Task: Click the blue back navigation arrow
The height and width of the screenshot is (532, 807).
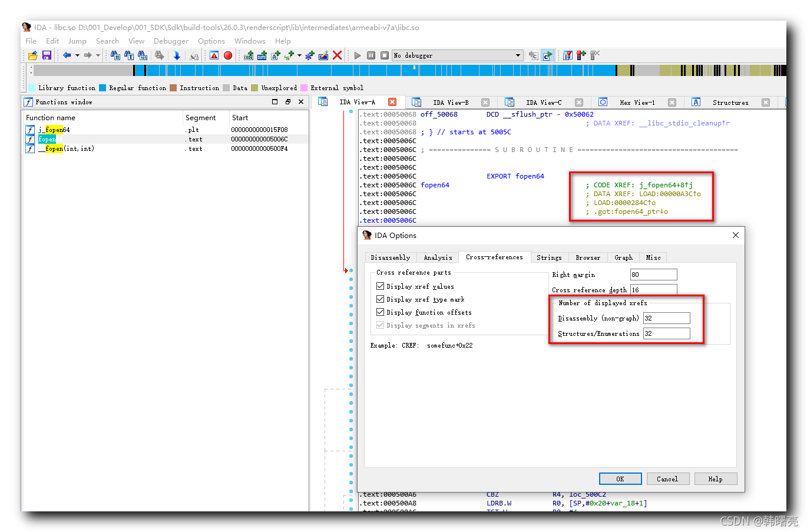Action: coord(67,55)
